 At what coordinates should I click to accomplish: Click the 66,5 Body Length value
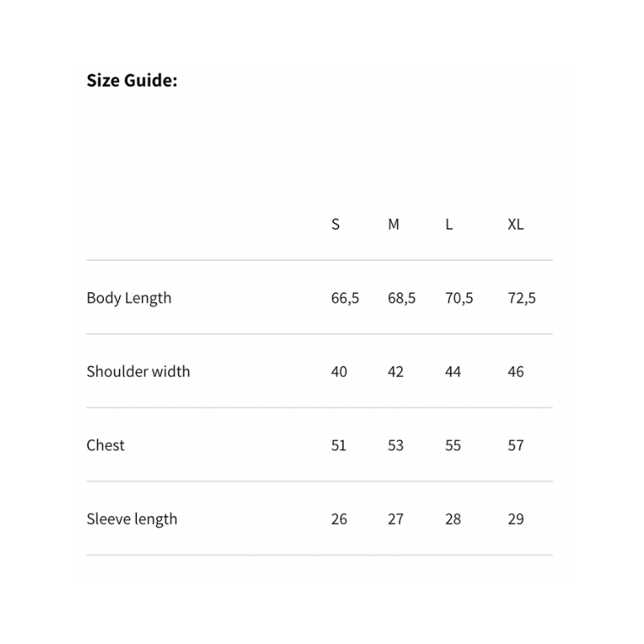coord(345,298)
